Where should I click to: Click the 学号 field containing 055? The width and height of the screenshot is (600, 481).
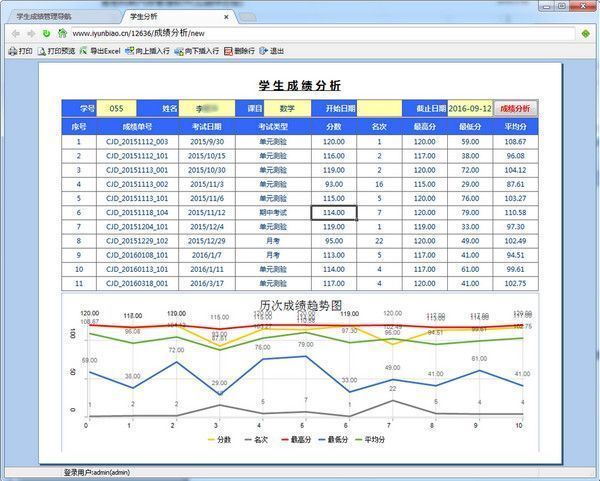pyautogui.click(x=116, y=109)
